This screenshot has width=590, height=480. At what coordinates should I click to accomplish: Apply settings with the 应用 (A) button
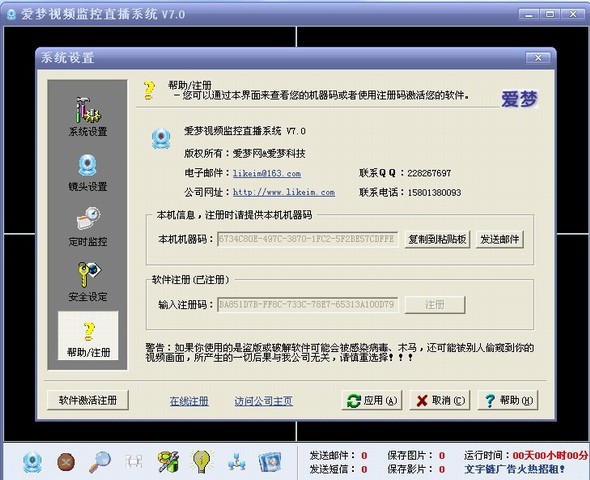point(372,400)
